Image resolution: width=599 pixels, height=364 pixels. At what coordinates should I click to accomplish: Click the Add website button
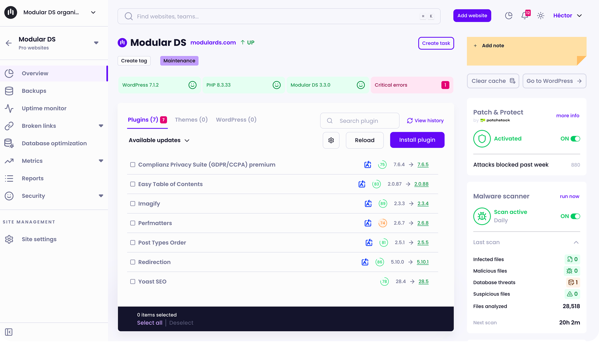coord(472,15)
